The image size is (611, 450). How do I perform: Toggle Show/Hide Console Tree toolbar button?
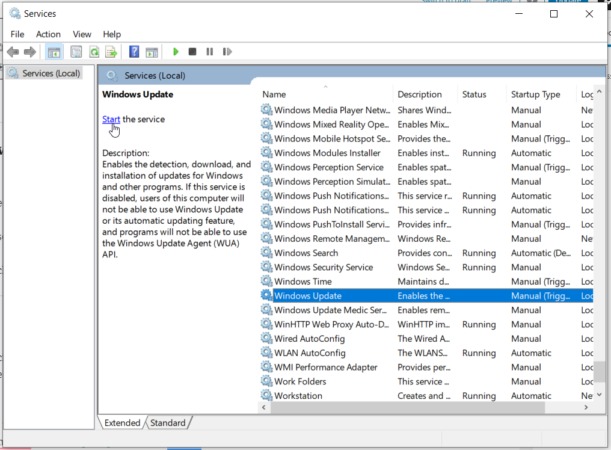(x=54, y=51)
